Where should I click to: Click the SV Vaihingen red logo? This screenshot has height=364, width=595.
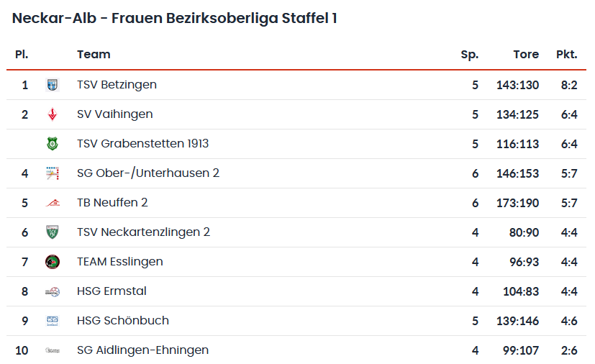coord(52,114)
